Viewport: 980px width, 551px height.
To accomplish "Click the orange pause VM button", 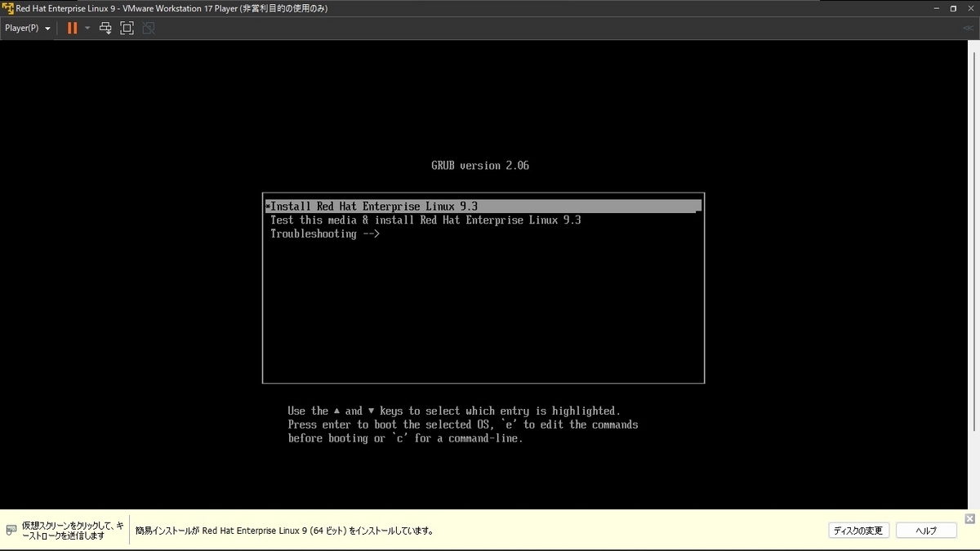I will (72, 28).
